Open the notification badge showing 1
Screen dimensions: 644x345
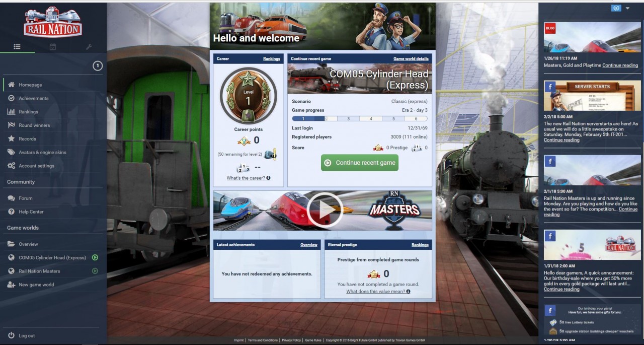(x=98, y=66)
